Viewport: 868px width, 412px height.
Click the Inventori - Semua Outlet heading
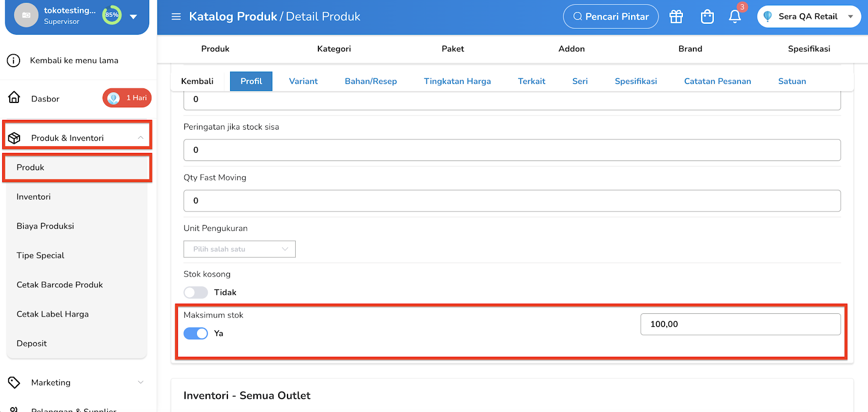(247, 396)
